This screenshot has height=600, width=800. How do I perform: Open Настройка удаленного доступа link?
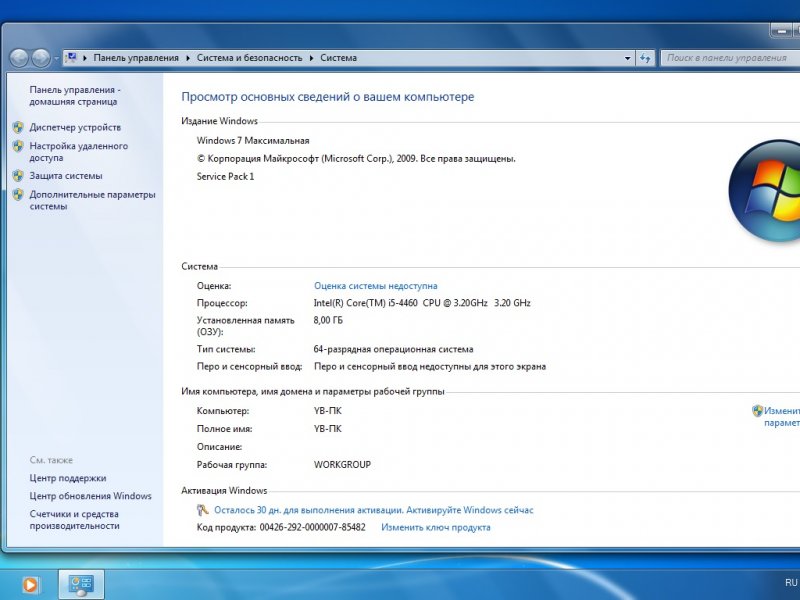click(x=79, y=152)
